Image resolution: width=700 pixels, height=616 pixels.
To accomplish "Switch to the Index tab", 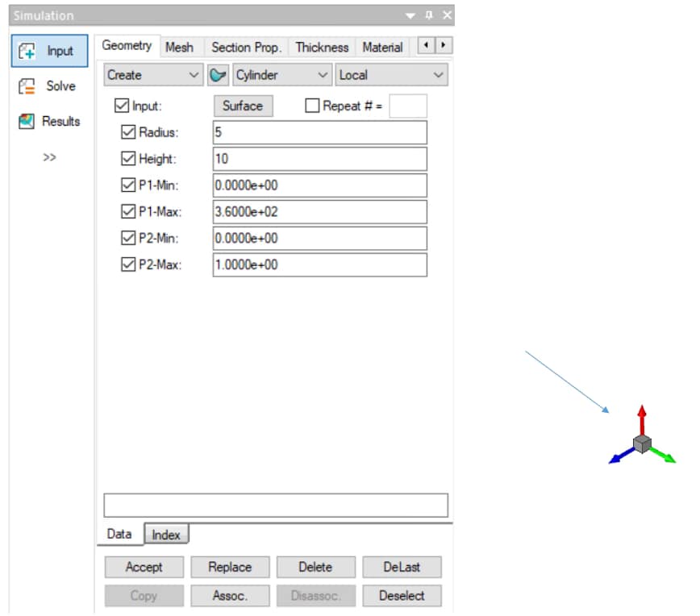I will [x=167, y=535].
